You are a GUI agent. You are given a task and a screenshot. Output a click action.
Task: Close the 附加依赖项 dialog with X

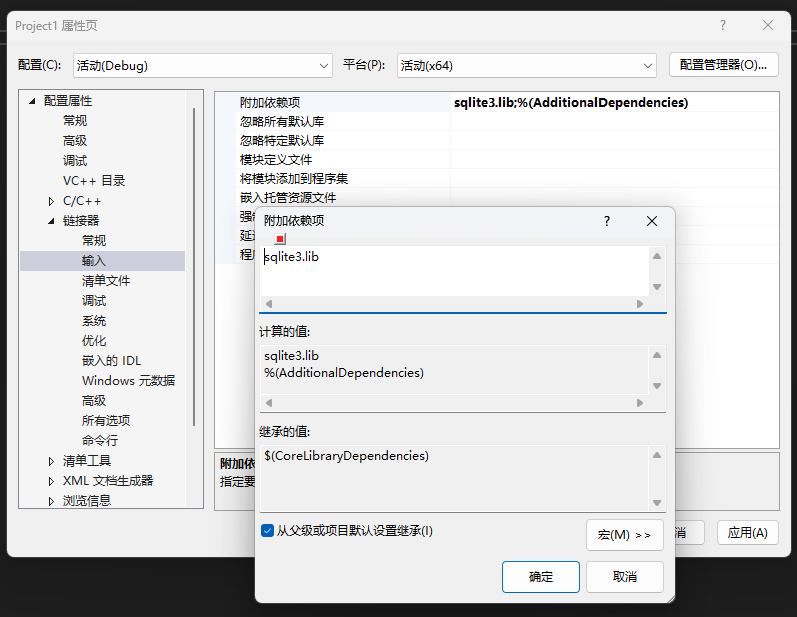[652, 221]
